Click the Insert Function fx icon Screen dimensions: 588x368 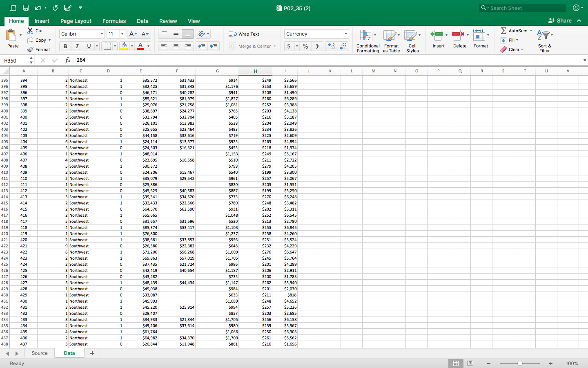coord(68,60)
